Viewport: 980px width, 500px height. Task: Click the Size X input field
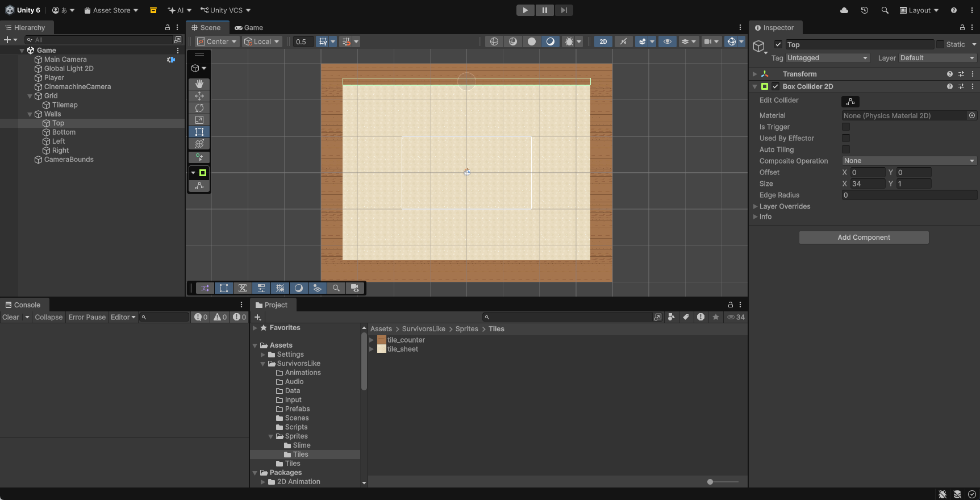click(x=868, y=184)
